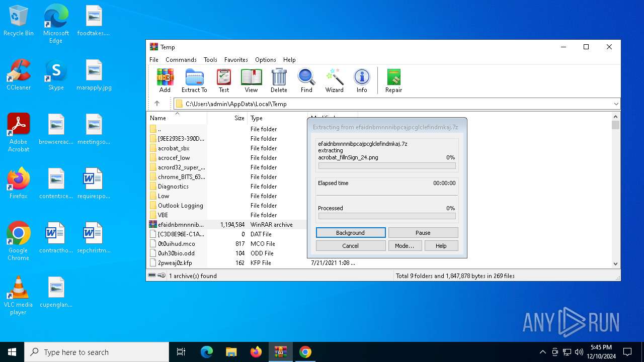Open the Options menu
The width and height of the screenshot is (644, 362).
(x=266, y=59)
